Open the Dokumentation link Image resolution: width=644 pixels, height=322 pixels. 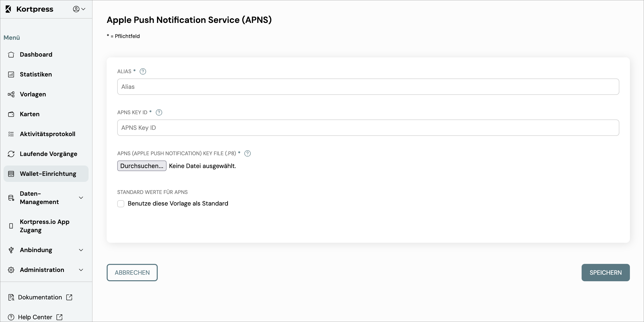pyautogui.click(x=40, y=297)
